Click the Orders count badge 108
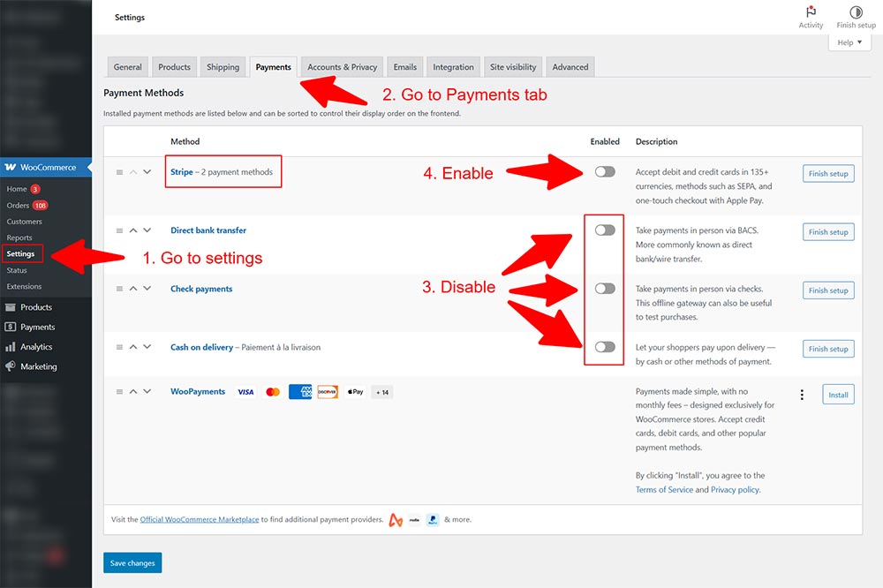 [x=40, y=206]
